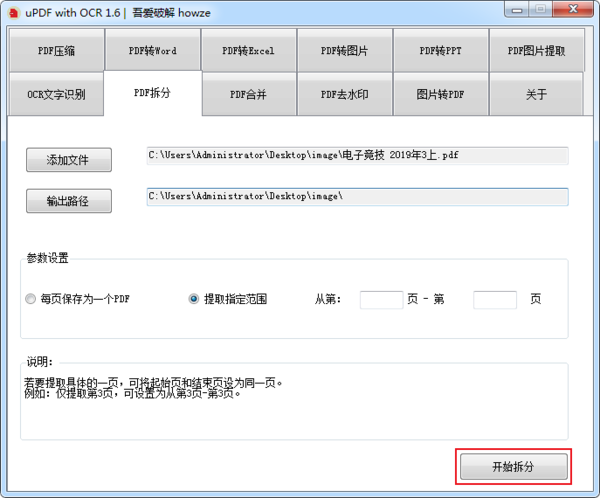
Task: Switch to OCR文字识别 tab
Action: coord(57,95)
